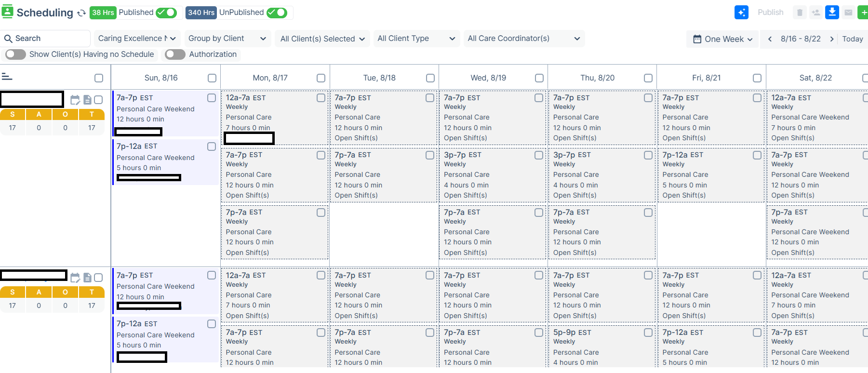Change the One Week view dropdown
The image size is (868, 373).
pyautogui.click(x=722, y=39)
